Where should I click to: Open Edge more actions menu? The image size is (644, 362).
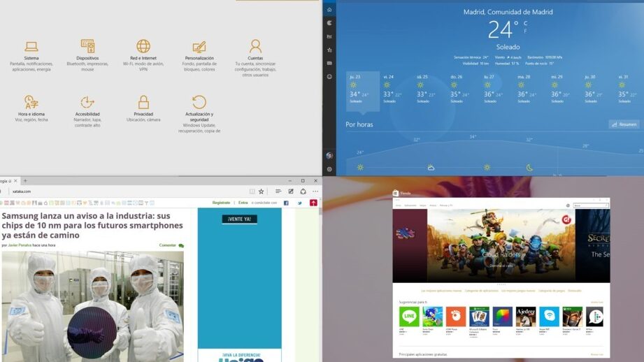(315, 191)
